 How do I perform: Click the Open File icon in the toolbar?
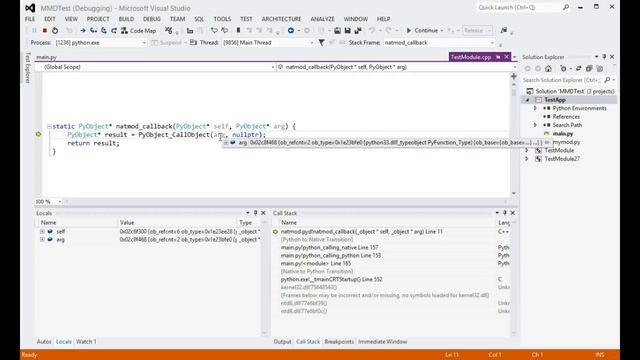tap(337, 31)
